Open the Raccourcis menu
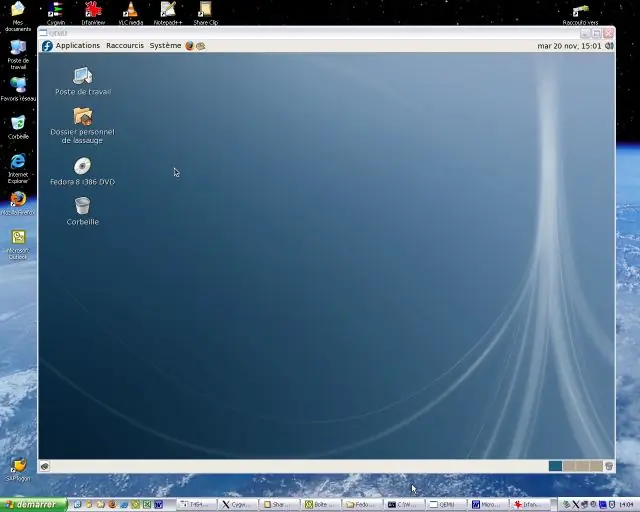 [x=125, y=45]
